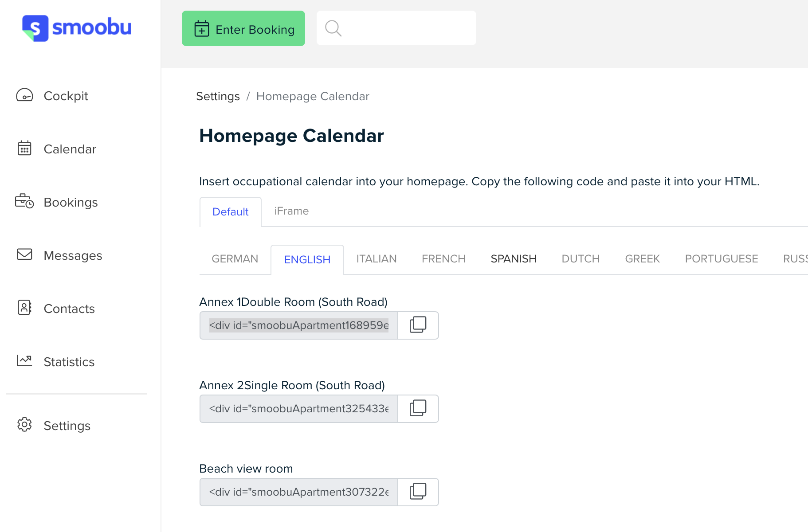Copy the Annex 2 Single Room code
This screenshot has width=808, height=532.
pos(418,408)
